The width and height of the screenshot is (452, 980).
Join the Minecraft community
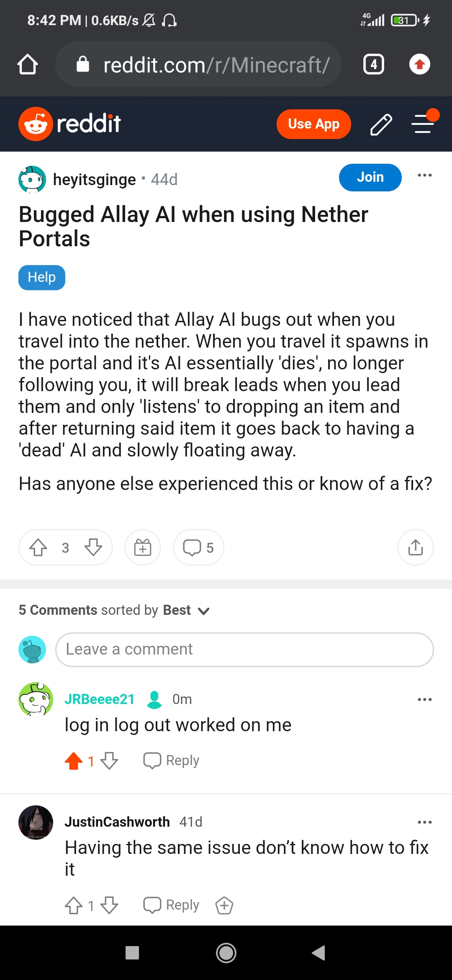[x=370, y=177]
